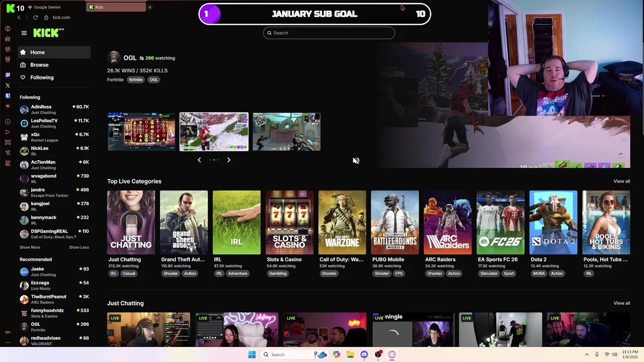Click the kick.com address bar
The height and width of the screenshot is (362, 644).
point(61,17)
